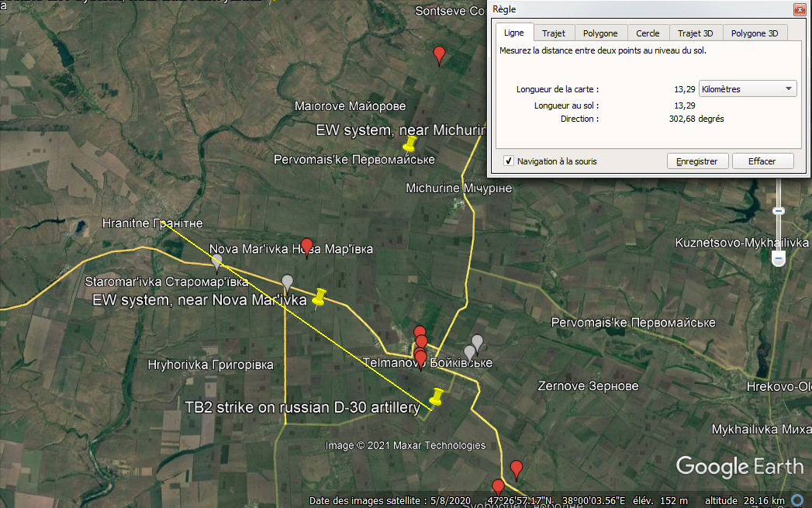Image resolution: width=812 pixels, height=508 pixels.
Task: Click the yellow pushpin for EW system near Michurine
Action: [x=409, y=143]
